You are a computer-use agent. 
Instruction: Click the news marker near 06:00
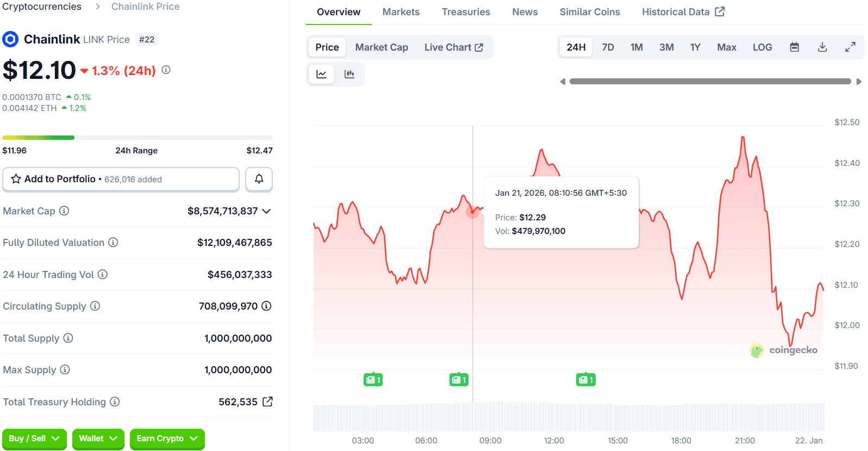pyautogui.click(x=459, y=380)
